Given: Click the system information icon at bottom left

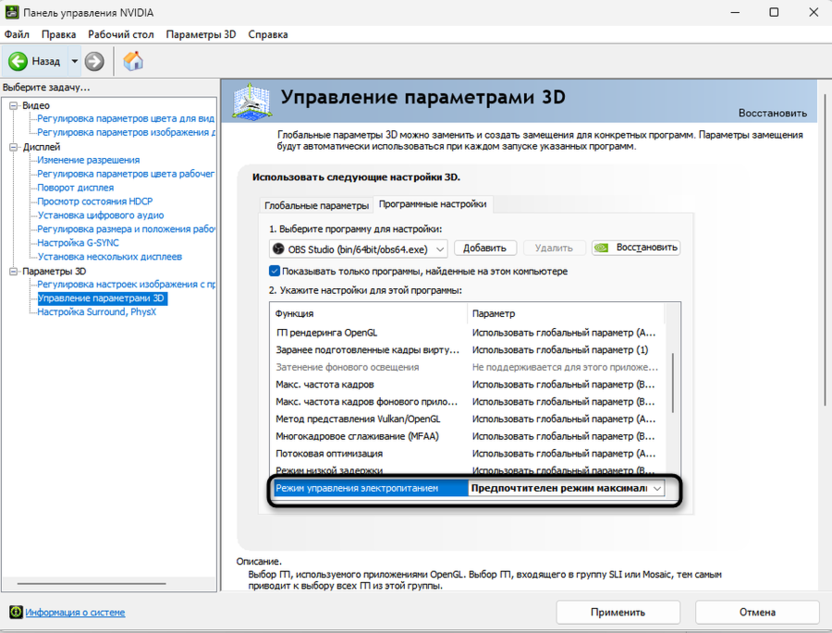Looking at the screenshot, I should tap(16, 612).
